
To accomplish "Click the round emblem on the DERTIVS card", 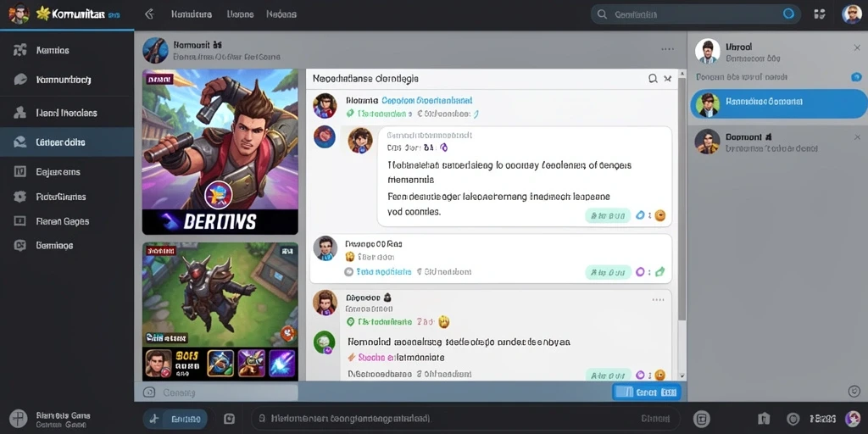I will pos(218,196).
